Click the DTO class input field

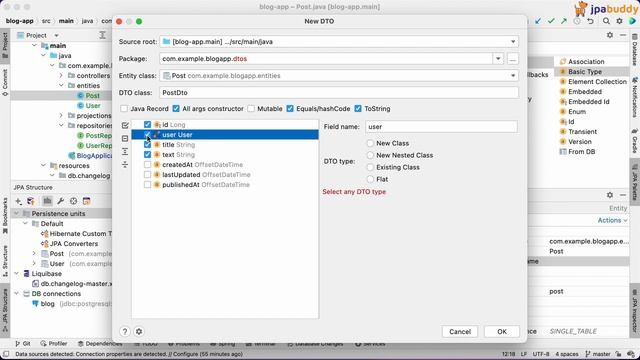tap(339, 93)
